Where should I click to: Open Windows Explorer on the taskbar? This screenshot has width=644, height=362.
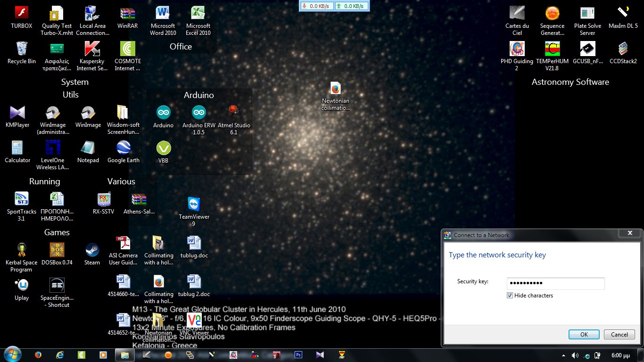point(124,355)
